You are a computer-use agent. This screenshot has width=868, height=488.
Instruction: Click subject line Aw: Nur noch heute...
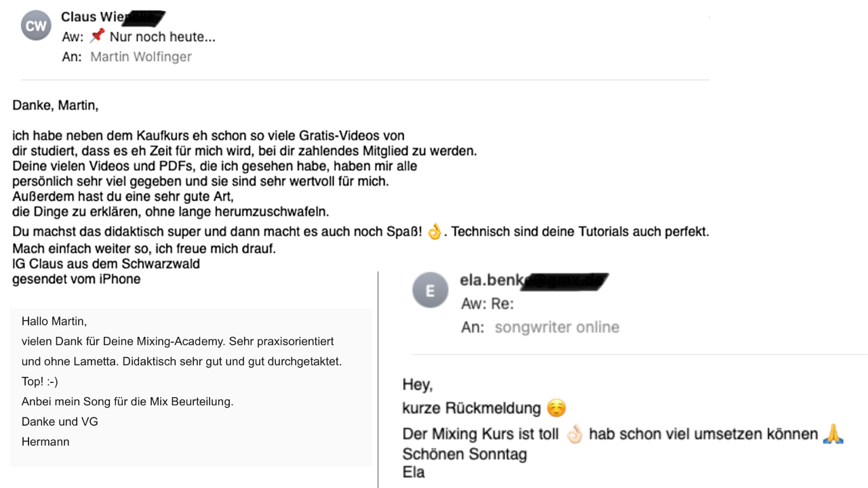(x=139, y=37)
